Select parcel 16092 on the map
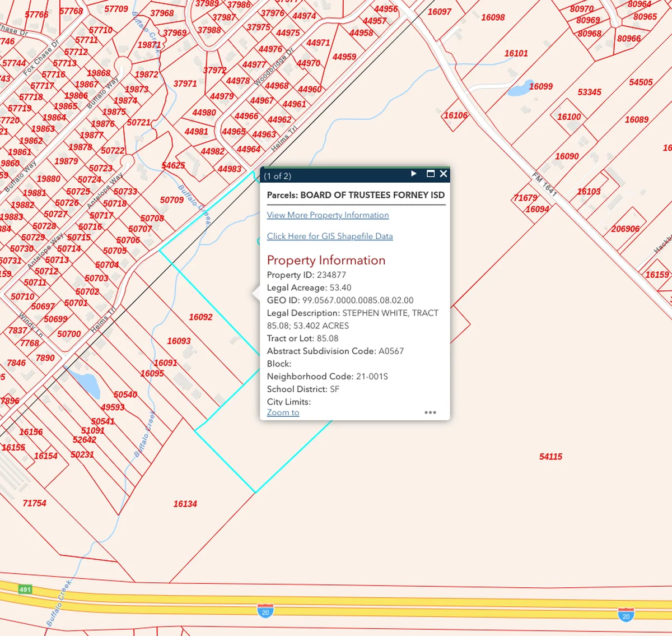This screenshot has height=636, width=672. [200, 317]
